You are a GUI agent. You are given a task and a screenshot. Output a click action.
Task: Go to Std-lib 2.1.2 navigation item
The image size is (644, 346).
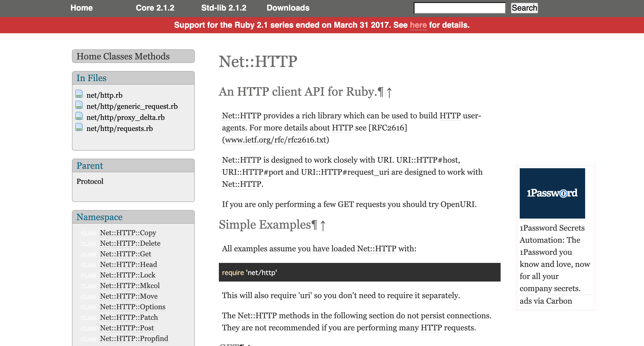(224, 8)
